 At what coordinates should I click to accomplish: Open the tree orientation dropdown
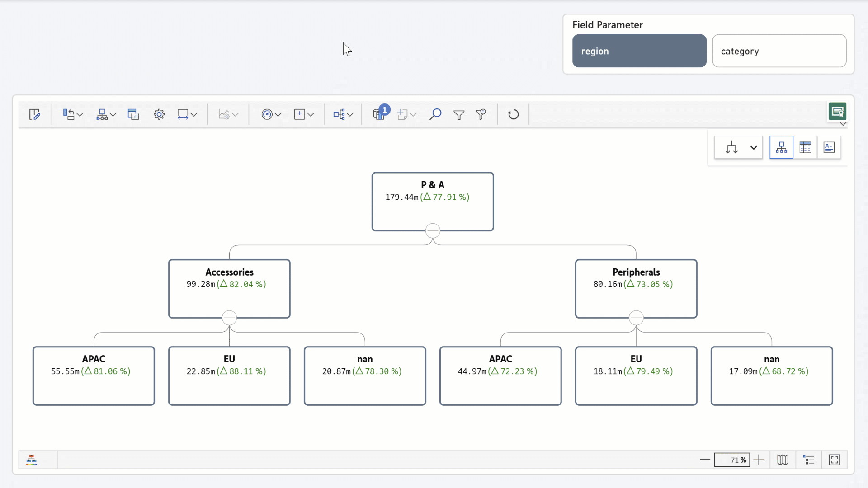coord(753,148)
